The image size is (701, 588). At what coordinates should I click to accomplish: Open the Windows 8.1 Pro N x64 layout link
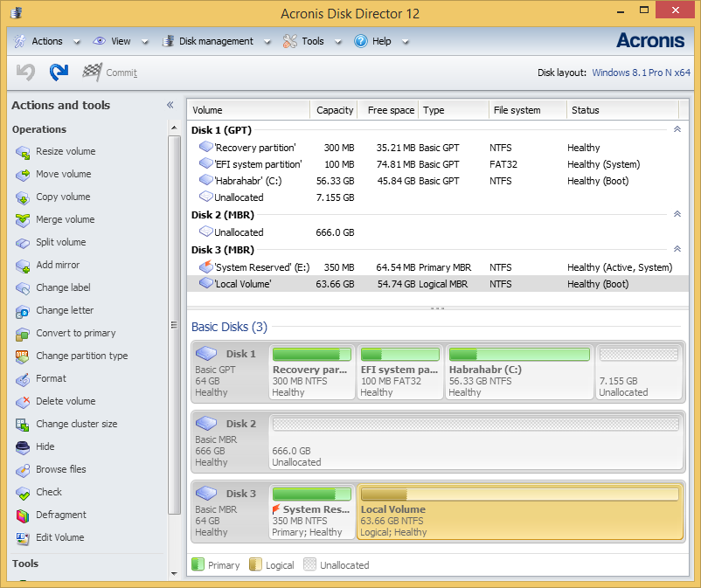(641, 73)
